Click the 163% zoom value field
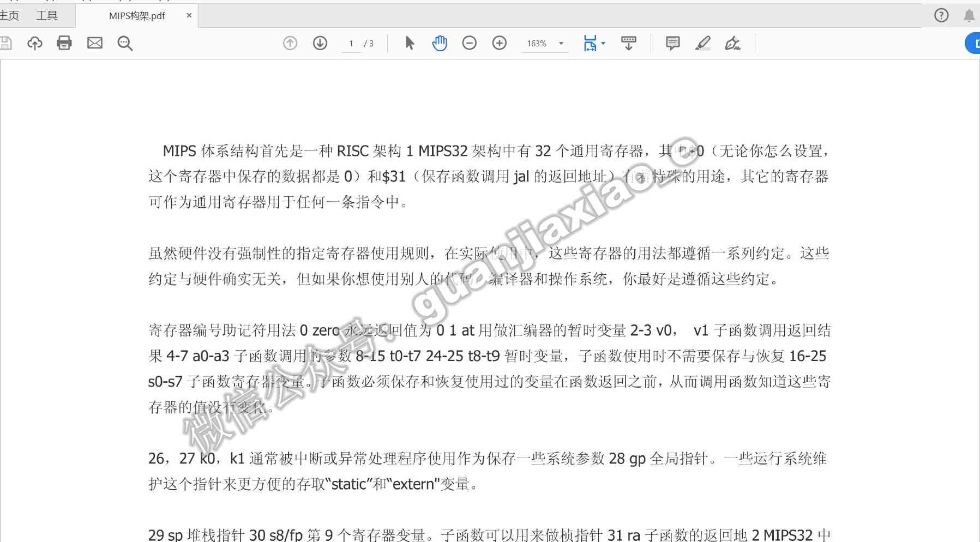Screen dimensions: 980x542 coord(537,44)
